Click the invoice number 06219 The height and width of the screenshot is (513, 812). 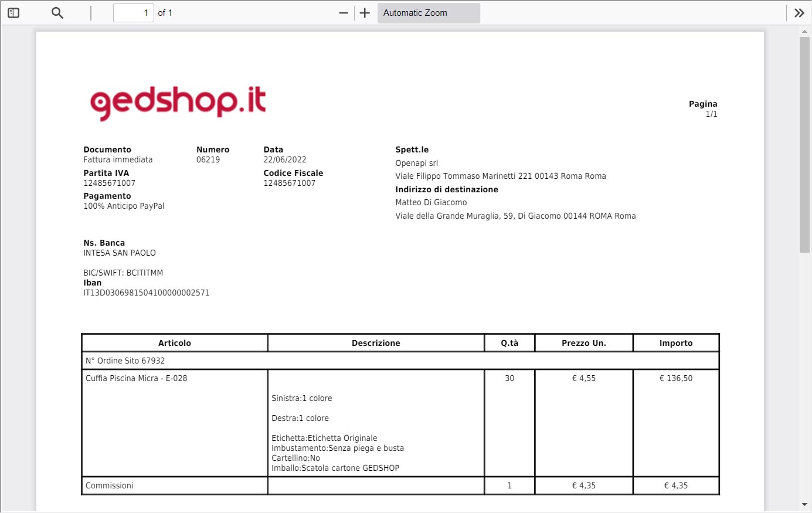click(208, 159)
